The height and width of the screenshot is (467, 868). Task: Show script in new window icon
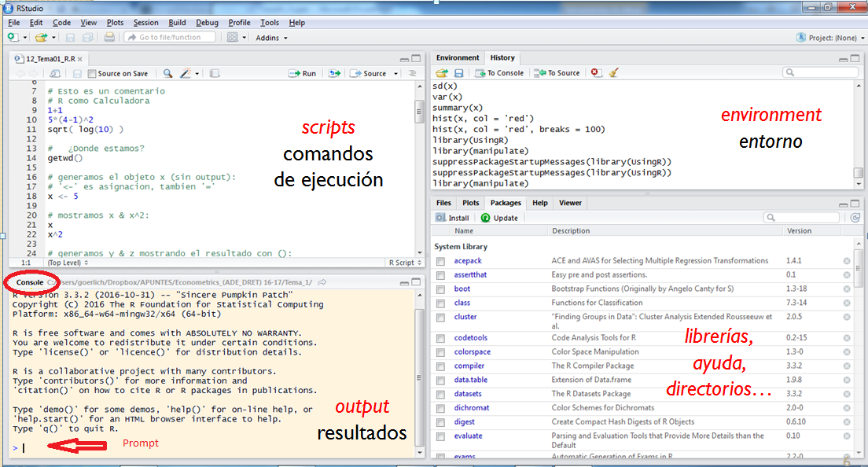click(55, 74)
